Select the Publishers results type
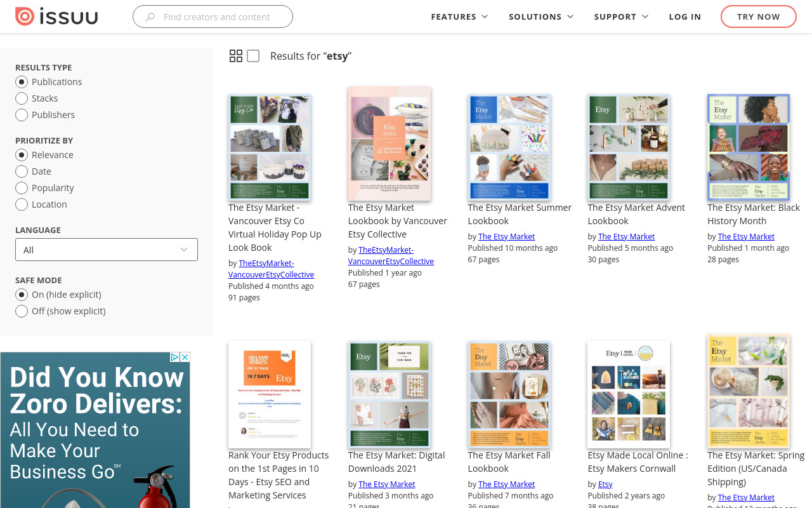Image resolution: width=812 pixels, height=508 pixels. [x=22, y=115]
